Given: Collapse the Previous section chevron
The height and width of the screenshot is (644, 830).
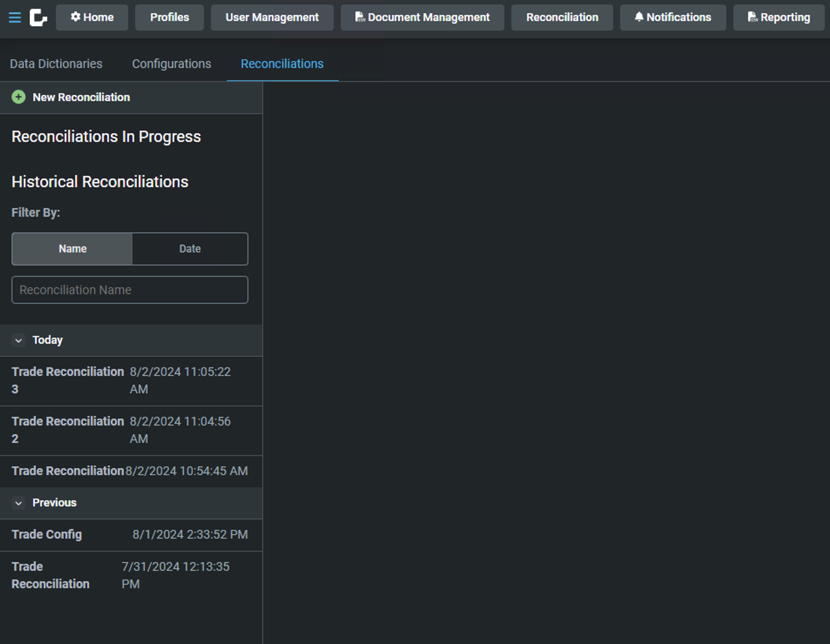Looking at the screenshot, I should coord(18,503).
